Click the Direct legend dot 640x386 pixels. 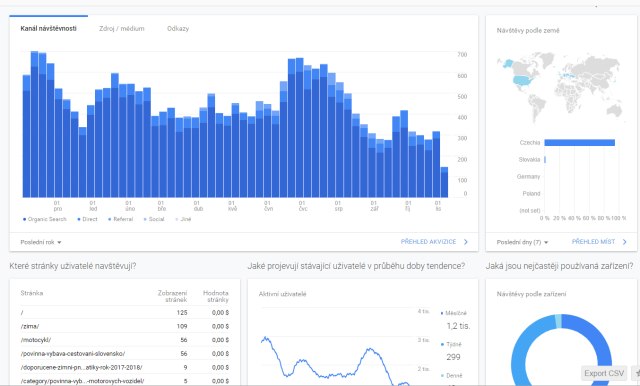[x=79, y=220]
